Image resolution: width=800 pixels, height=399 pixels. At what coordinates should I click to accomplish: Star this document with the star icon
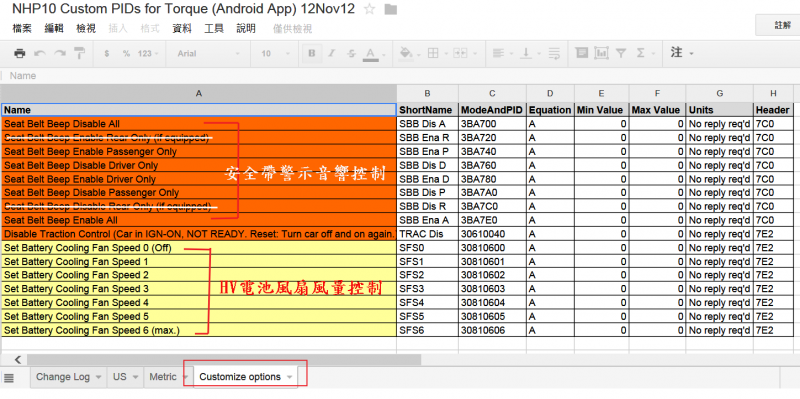pyautogui.click(x=369, y=9)
